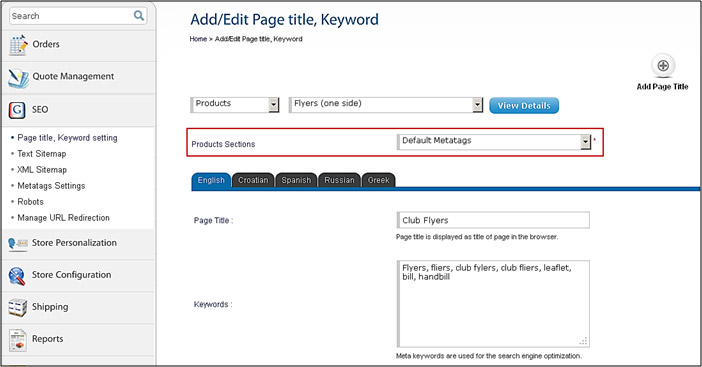Switch to the Greek language tab
702x367 pixels.
tap(378, 180)
